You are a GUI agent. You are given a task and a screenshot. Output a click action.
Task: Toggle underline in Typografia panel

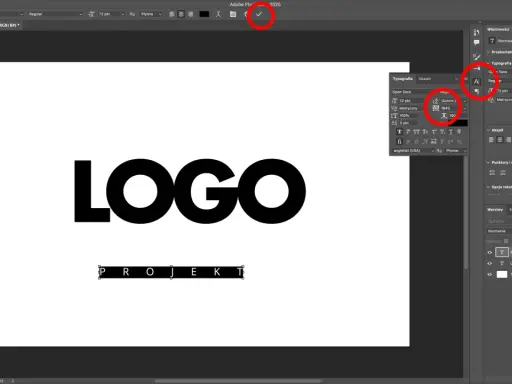[x=451, y=132]
